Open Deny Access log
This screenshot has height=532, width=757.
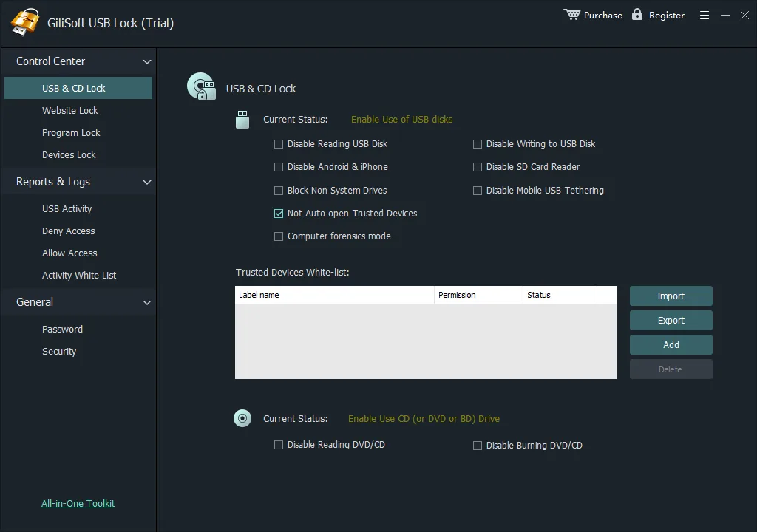[69, 231]
